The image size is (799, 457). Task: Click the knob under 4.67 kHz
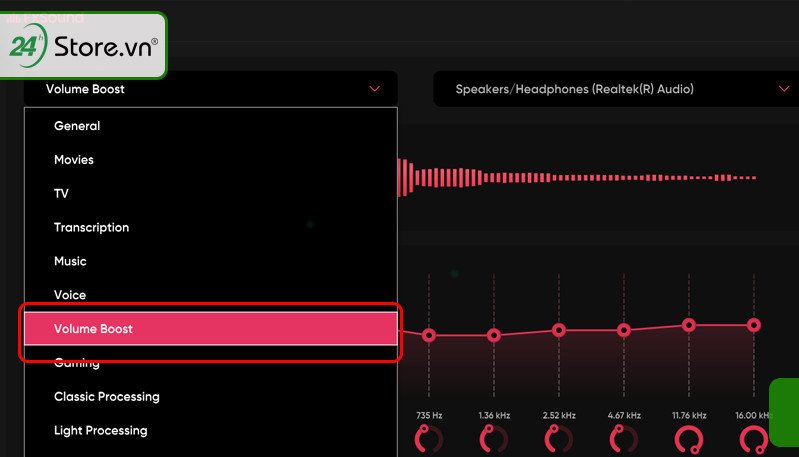point(624,439)
